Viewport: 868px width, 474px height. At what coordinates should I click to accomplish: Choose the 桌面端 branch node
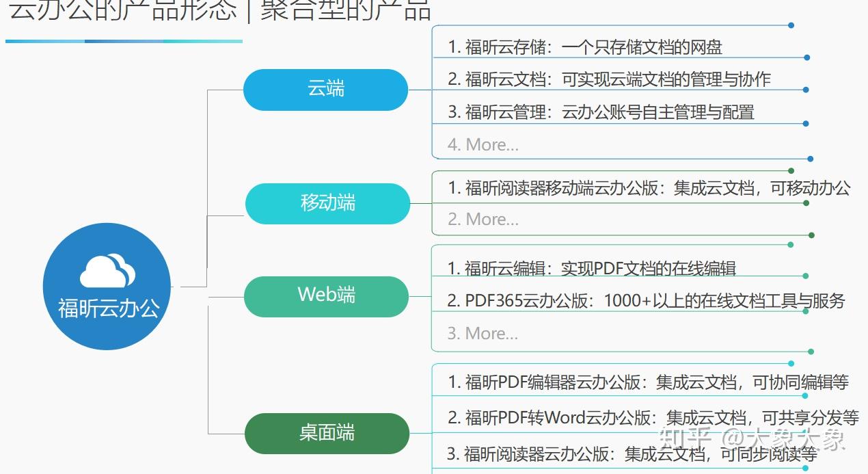coord(327,433)
